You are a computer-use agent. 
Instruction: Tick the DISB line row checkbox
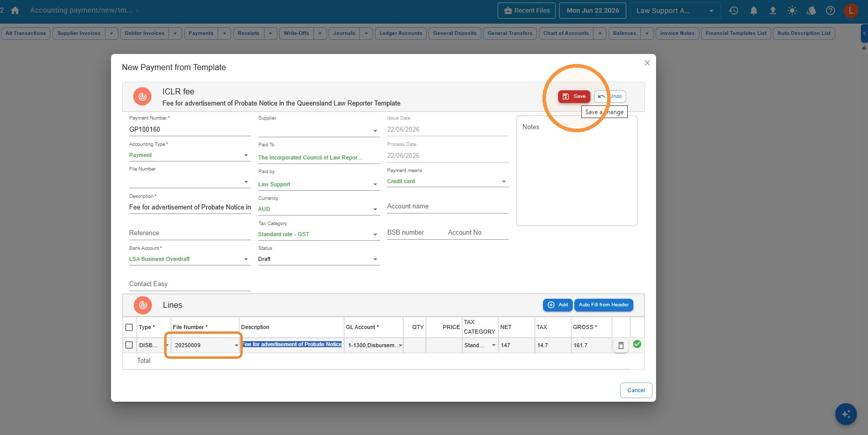[x=129, y=345]
